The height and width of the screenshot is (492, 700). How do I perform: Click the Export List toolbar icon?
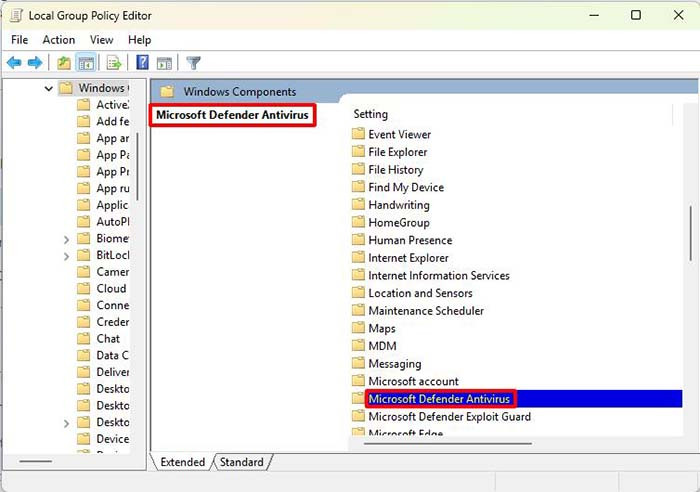114,63
